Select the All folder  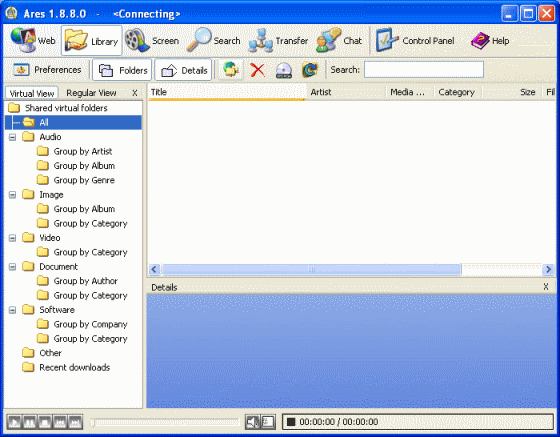point(73,122)
